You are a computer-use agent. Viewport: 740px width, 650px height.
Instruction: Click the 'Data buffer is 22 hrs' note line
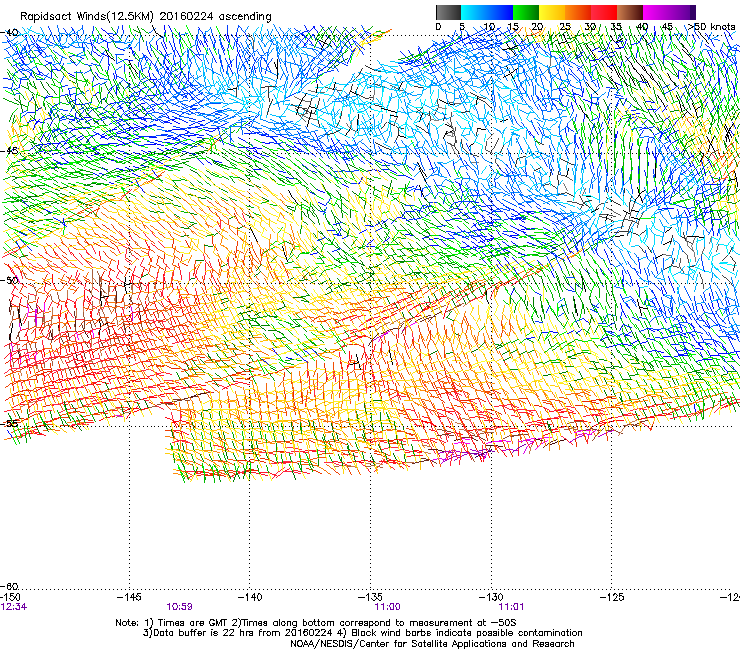point(362,633)
